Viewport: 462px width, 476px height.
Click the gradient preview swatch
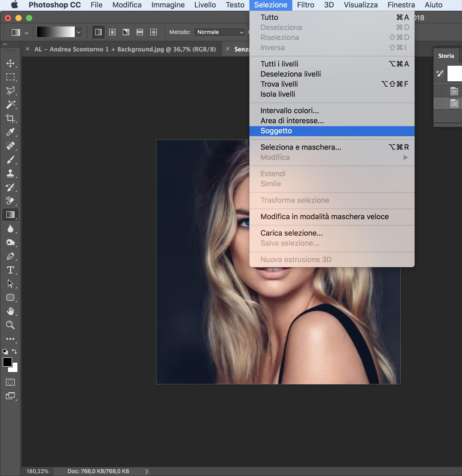pos(56,32)
